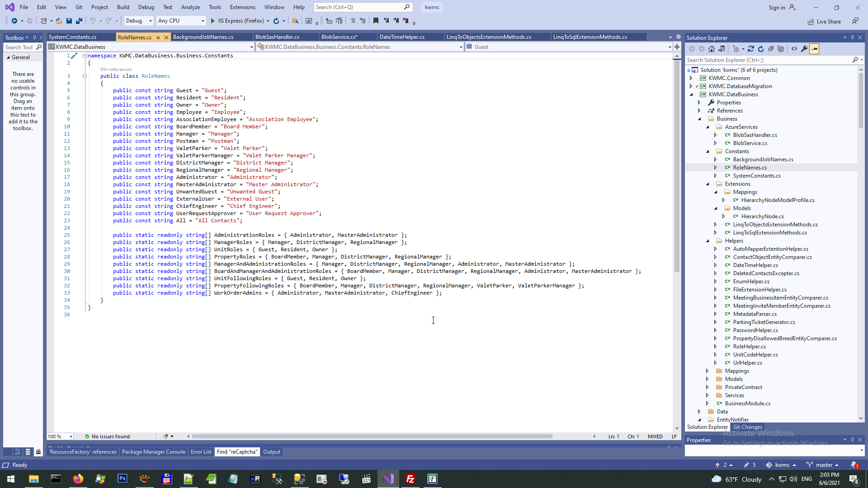Screen dimensions: 868x488
Task: Toggle Preview Selected Items button in Solution Explorer
Action: coord(814,49)
